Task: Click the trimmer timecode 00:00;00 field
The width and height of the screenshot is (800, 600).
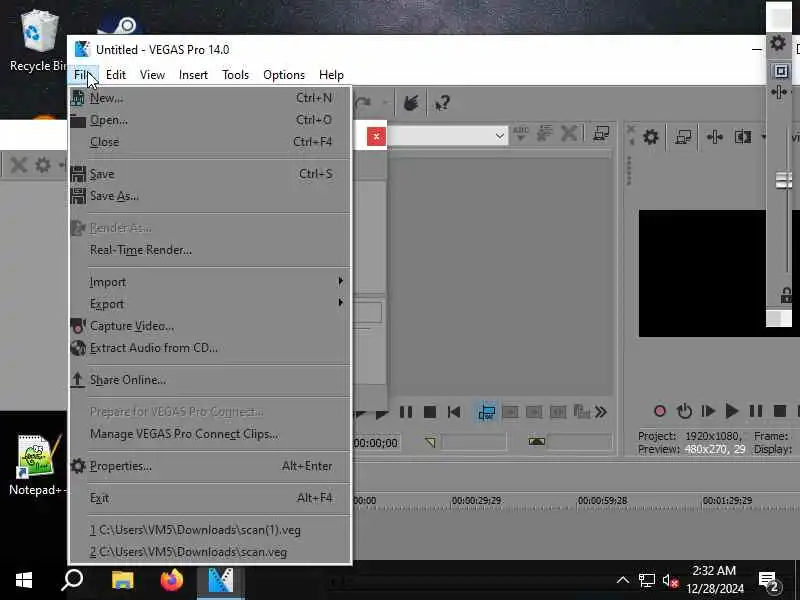Action: 376,443
